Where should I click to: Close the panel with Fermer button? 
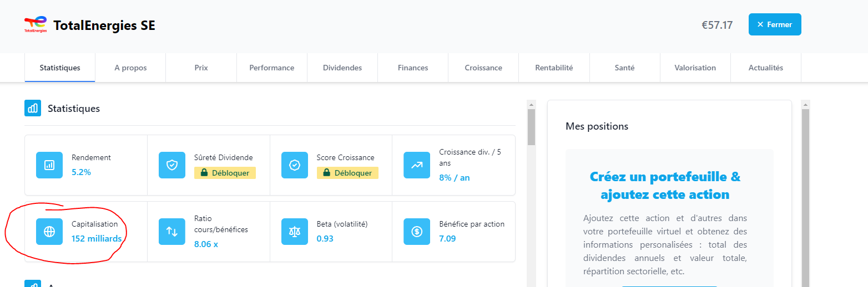(775, 24)
